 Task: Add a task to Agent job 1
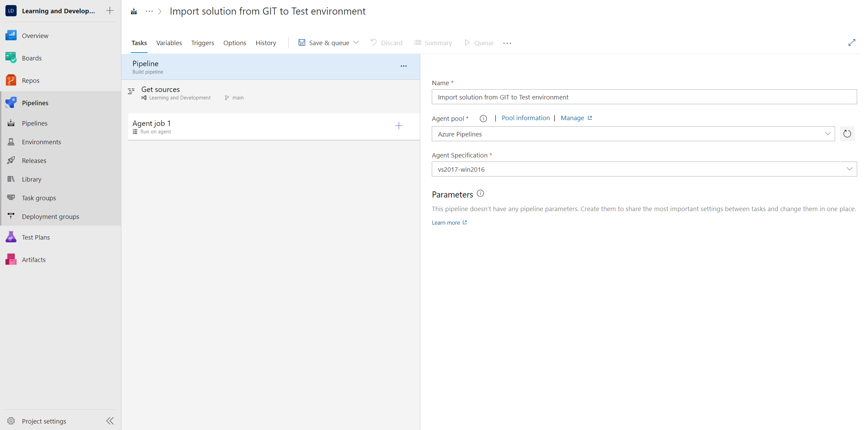pyautogui.click(x=399, y=126)
